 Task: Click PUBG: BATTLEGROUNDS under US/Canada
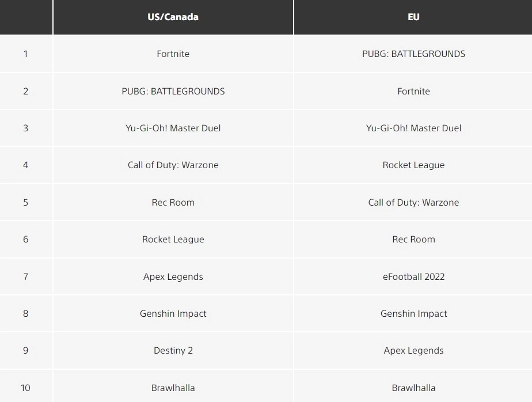(173, 91)
